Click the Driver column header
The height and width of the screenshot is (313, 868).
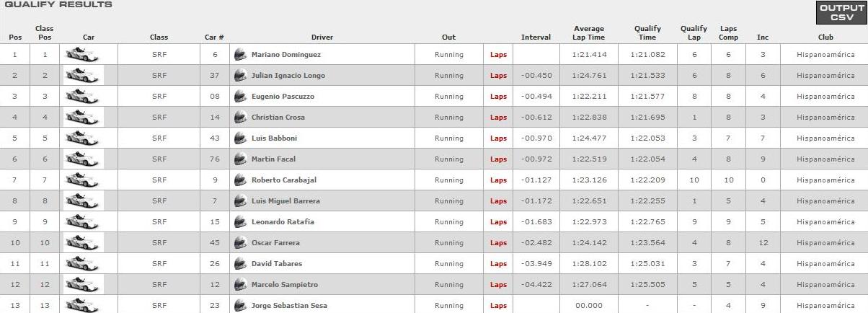322,38
